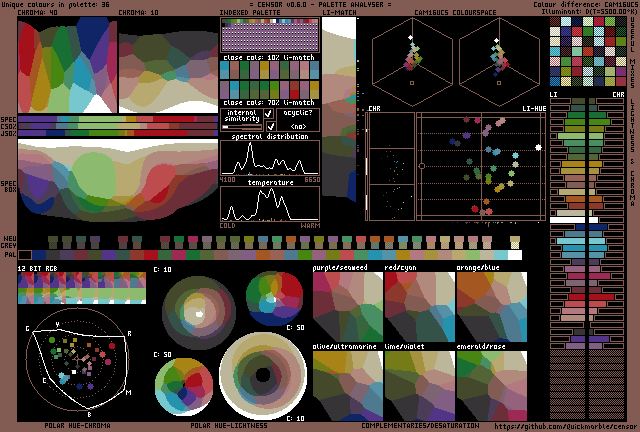Click the 'M' vertex label on polar plot
Screen dimensions: 640x432
coord(128,392)
